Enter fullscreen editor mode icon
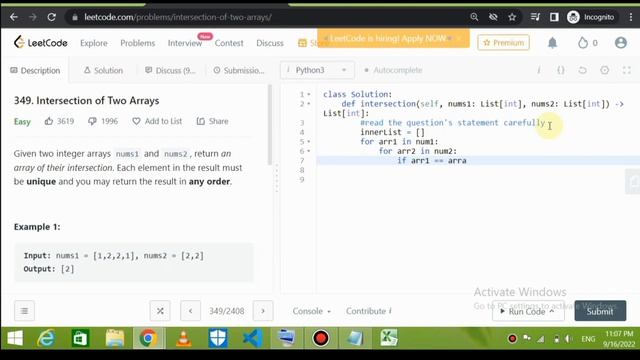 pyautogui.click(x=627, y=70)
